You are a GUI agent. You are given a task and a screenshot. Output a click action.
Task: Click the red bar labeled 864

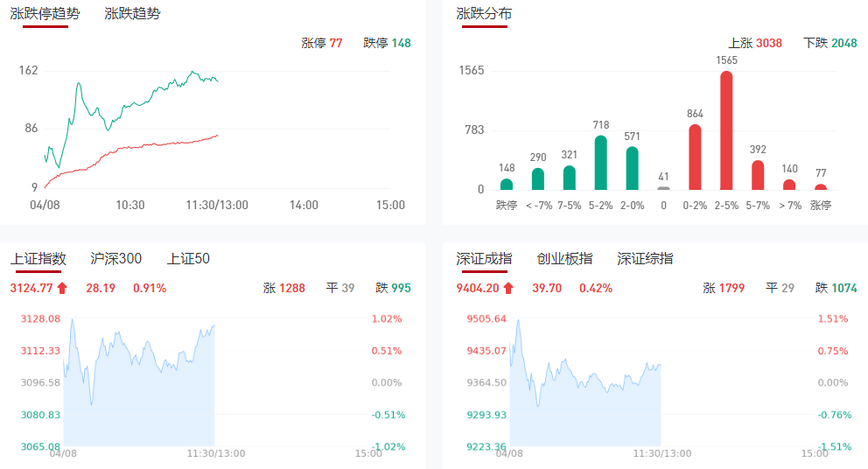click(x=695, y=157)
